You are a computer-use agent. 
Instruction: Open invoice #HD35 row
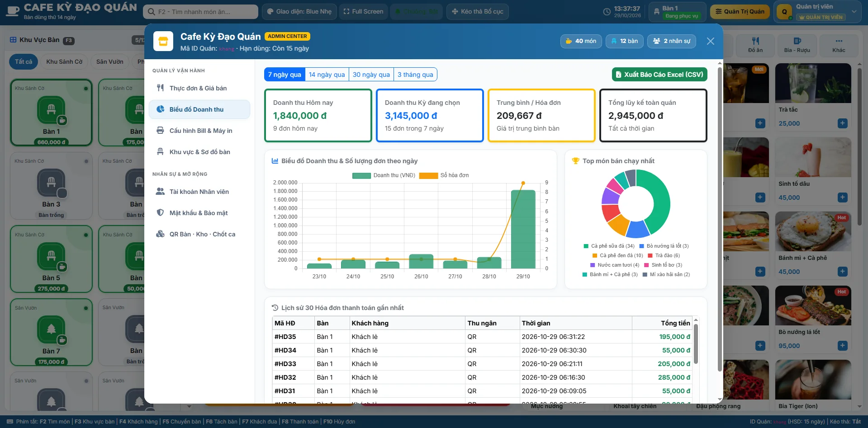(x=482, y=337)
